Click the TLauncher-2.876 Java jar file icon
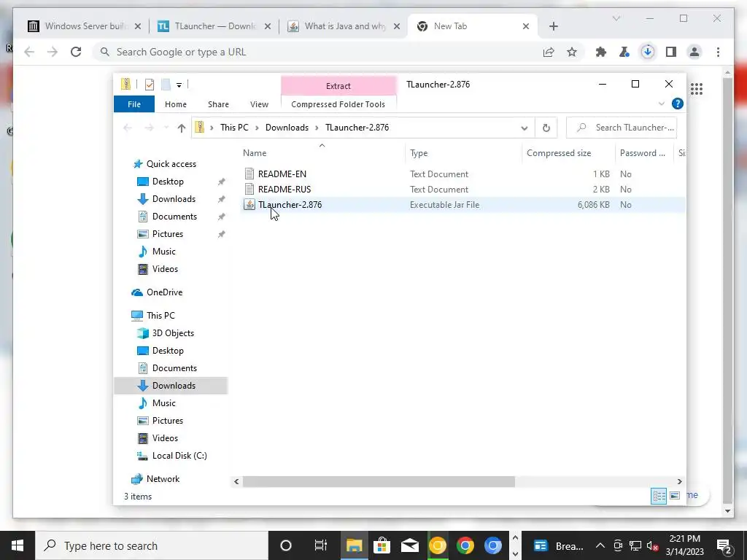 click(249, 205)
